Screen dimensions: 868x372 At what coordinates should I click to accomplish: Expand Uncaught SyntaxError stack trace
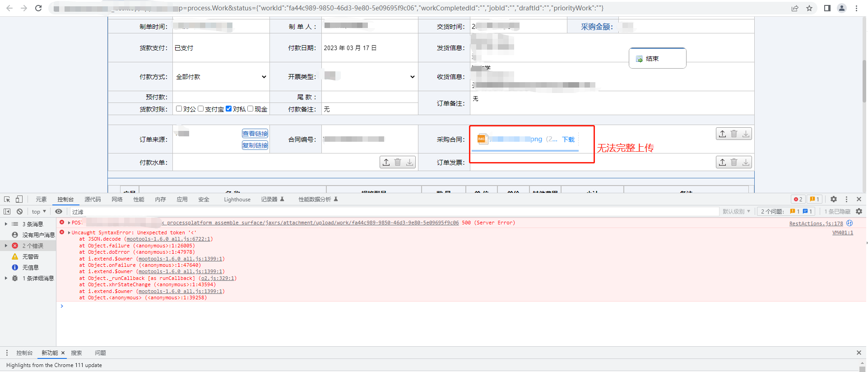pyautogui.click(x=69, y=232)
